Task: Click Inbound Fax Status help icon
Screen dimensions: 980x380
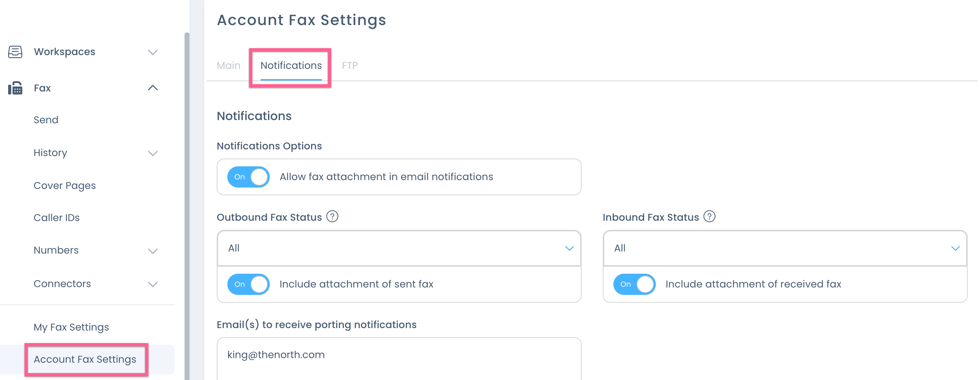Action: (709, 216)
